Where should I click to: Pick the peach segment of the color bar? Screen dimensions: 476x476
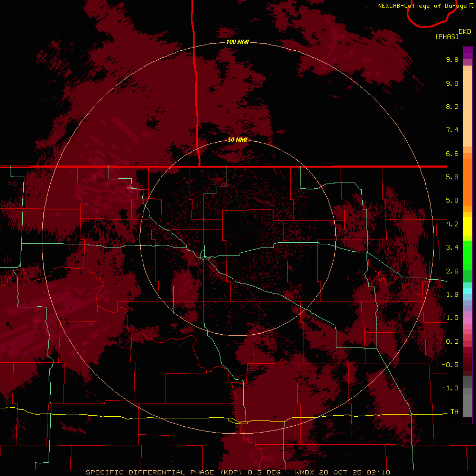[x=467, y=109]
